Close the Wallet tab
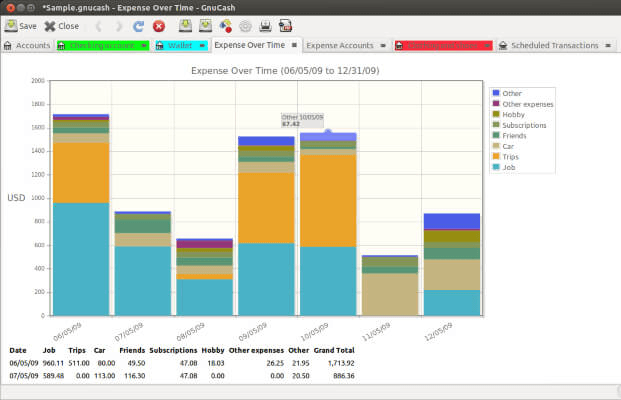The height and width of the screenshot is (400, 621). tap(202, 46)
